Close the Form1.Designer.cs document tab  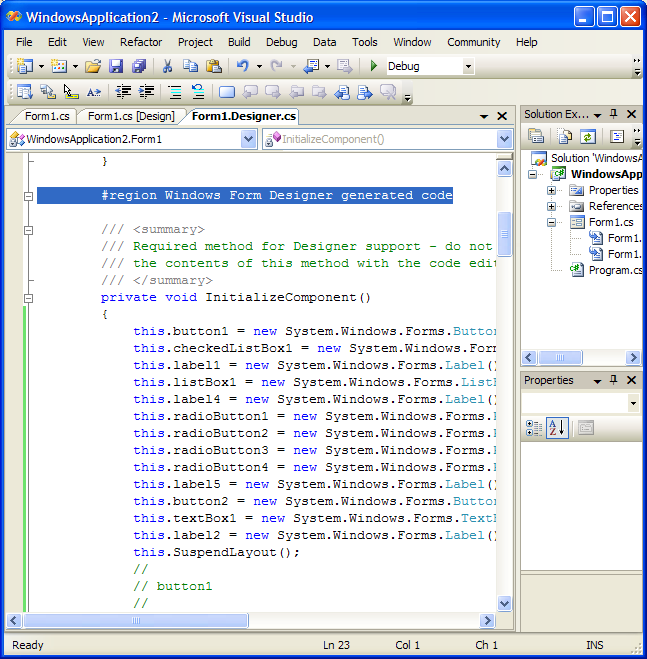[502, 116]
